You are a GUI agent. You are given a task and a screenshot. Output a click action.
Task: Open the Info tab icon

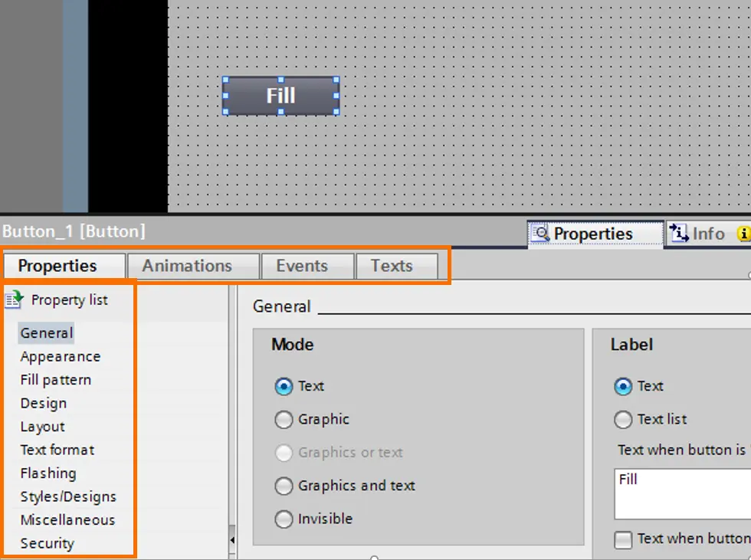(679, 233)
